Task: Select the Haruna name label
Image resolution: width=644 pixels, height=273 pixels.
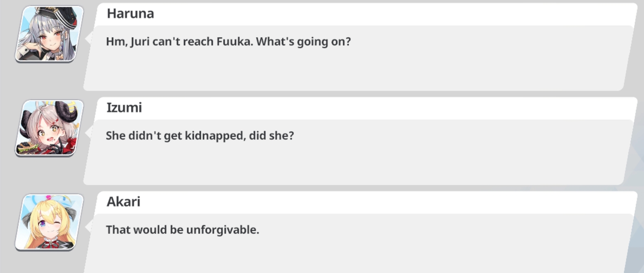Action: pos(130,14)
